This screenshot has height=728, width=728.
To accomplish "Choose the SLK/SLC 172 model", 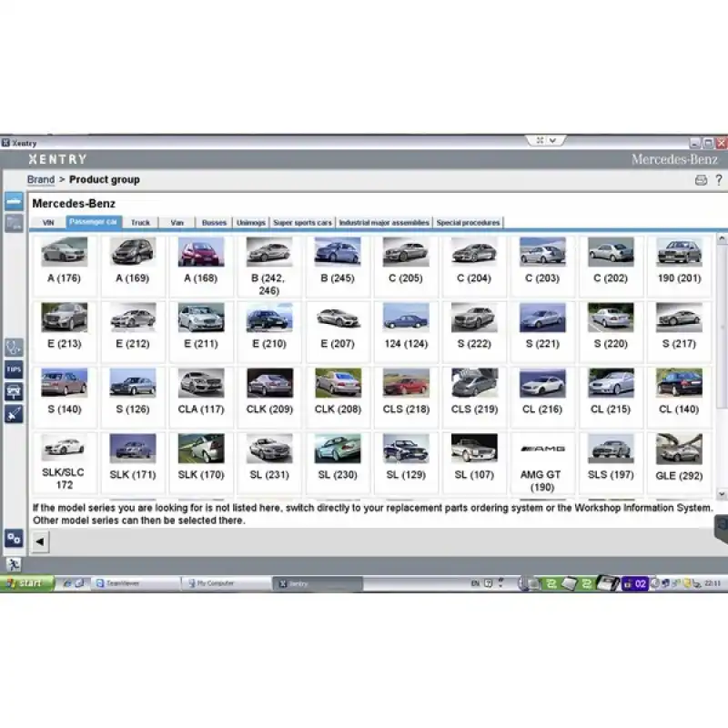I will [64, 462].
